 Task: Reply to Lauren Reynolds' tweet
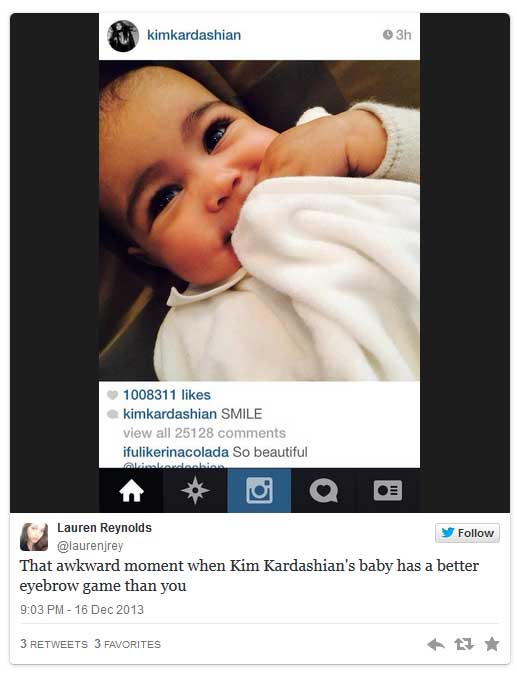click(x=436, y=645)
